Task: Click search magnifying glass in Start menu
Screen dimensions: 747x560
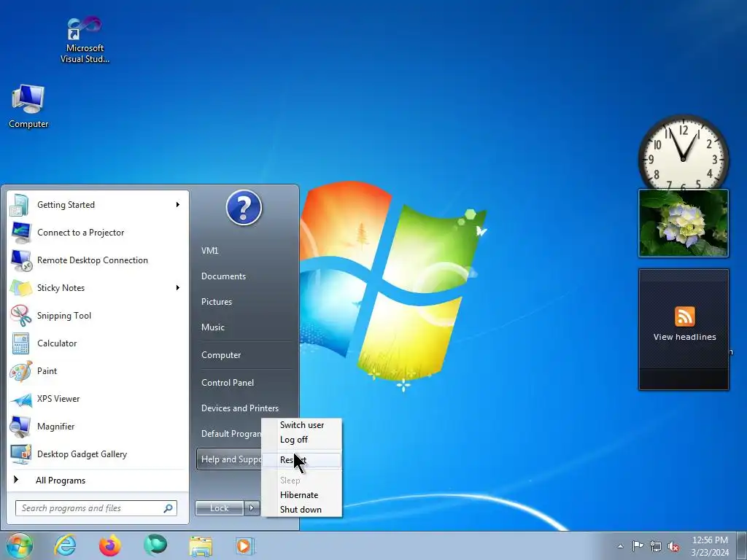Action: 168,508
